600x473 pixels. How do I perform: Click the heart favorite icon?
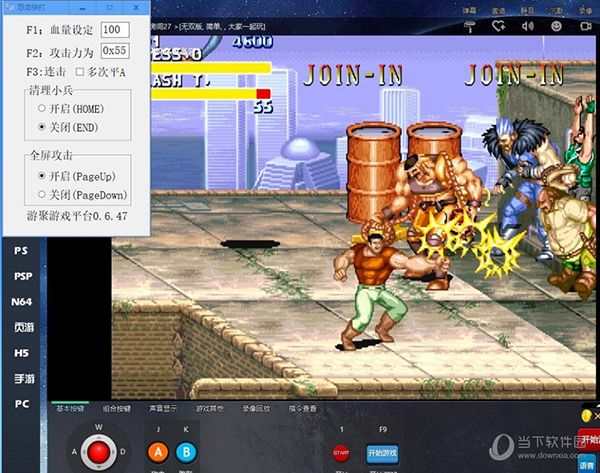(498, 26)
